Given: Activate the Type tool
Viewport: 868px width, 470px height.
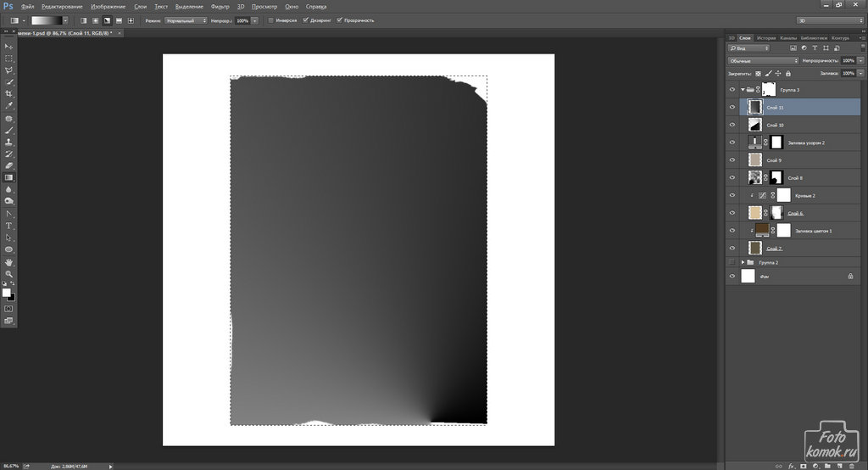Looking at the screenshot, I should coord(9,226).
